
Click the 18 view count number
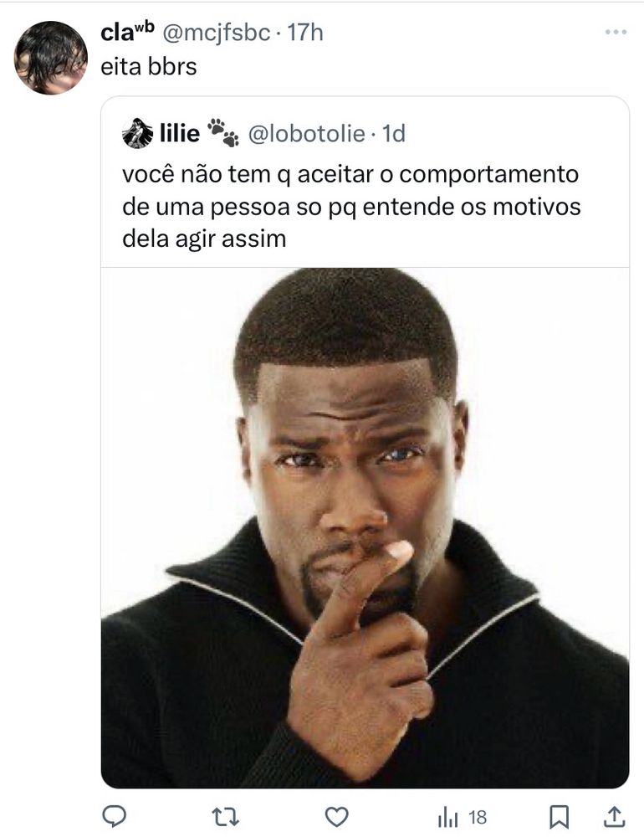tap(478, 817)
